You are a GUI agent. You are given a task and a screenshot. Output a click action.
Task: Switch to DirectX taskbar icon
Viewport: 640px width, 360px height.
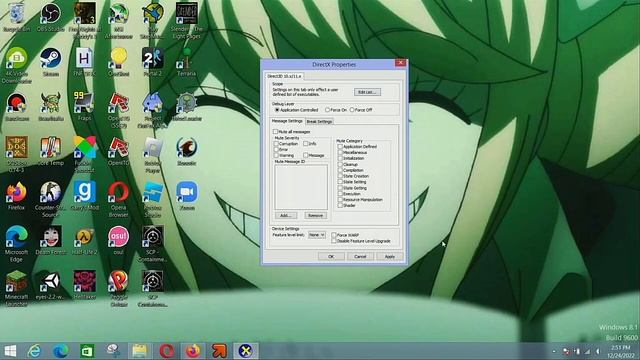click(x=245, y=351)
